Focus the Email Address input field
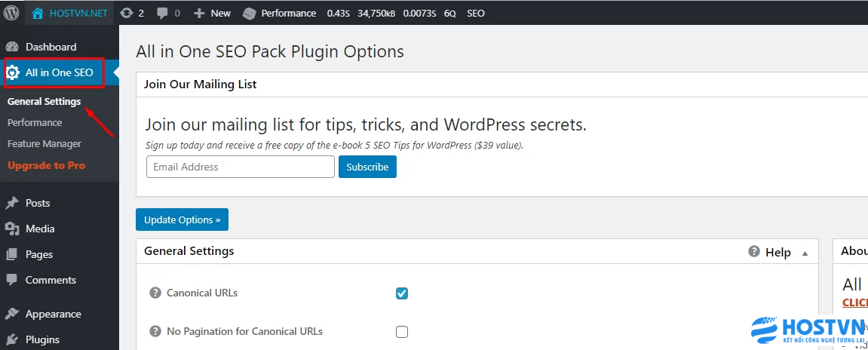This screenshot has width=868, height=350. pos(241,167)
